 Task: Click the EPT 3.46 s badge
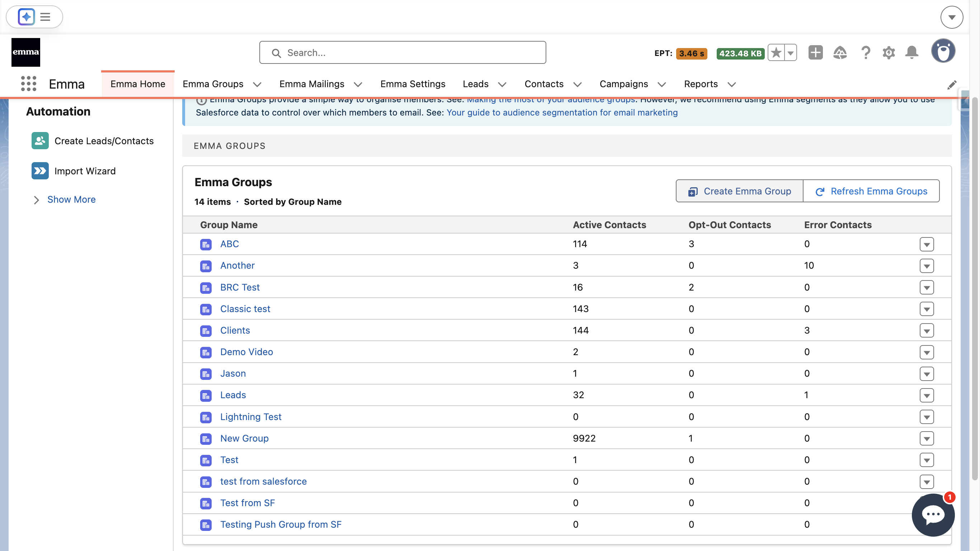click(691, 53)
